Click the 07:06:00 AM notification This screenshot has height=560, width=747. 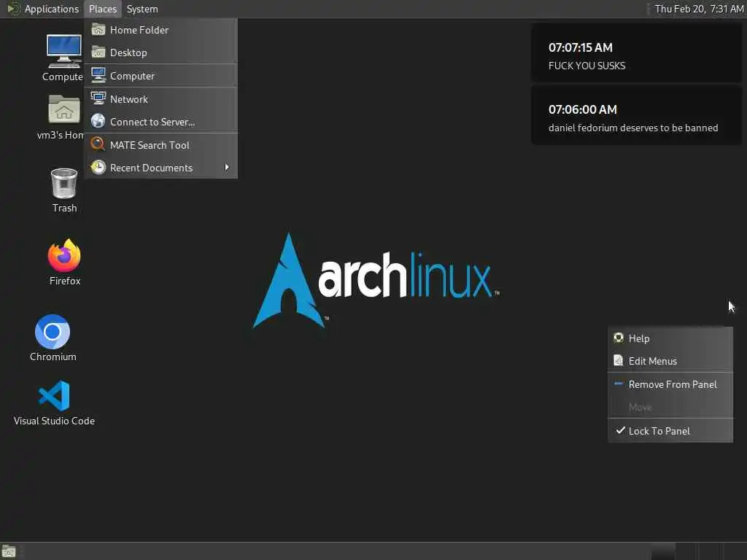click(x=636, y=114)
